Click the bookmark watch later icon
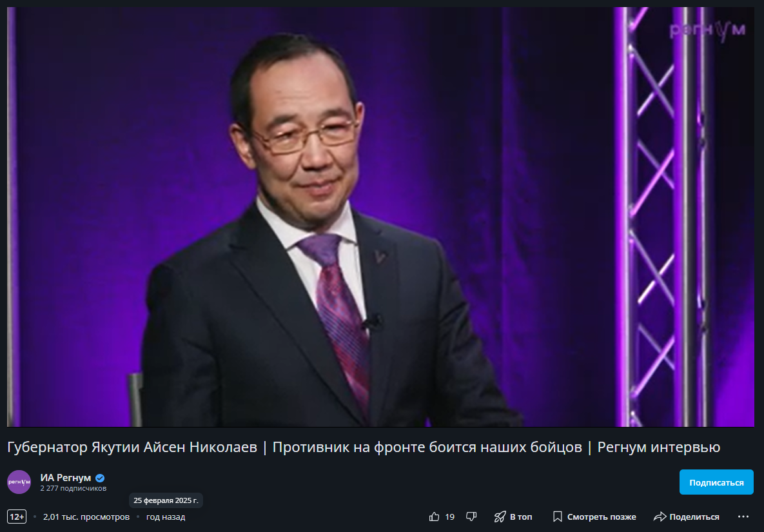Viewport: 764px width, 532px height. [x=558, y=517]
